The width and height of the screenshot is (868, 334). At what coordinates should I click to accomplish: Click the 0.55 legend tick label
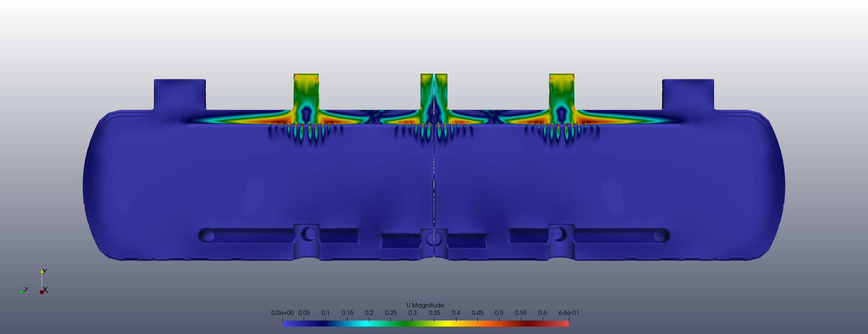(521, 313)
